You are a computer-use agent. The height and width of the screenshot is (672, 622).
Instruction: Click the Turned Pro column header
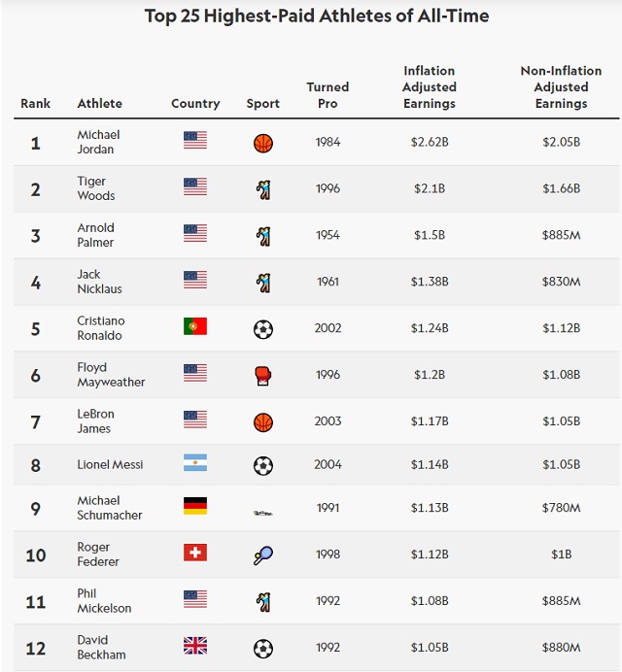click(328, 95)
